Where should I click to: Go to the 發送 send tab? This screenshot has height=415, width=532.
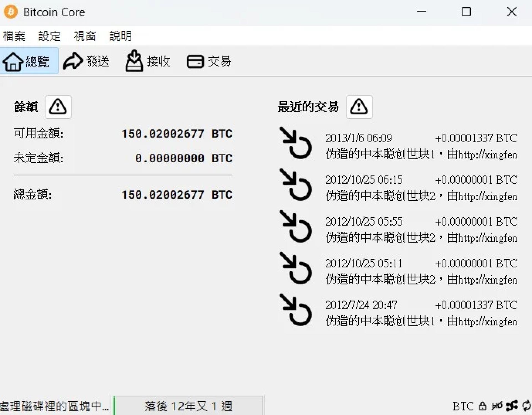tap(86, 61)
